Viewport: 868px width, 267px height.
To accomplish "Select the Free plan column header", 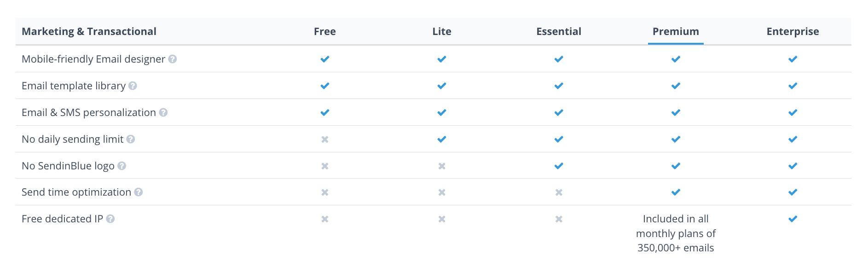I will pyautogui.click(x=325, y=31).
